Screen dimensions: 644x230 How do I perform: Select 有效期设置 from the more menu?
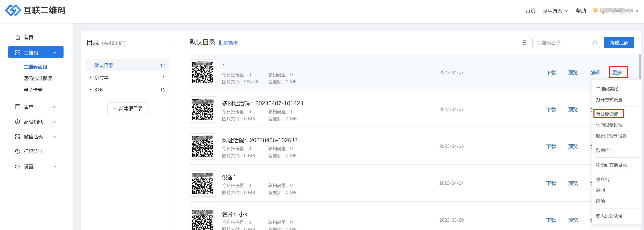pos(607,114)
